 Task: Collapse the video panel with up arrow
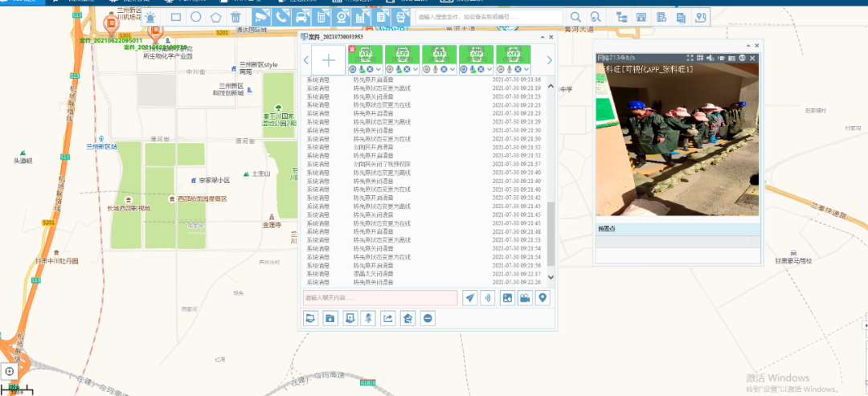tap(747, 46)
